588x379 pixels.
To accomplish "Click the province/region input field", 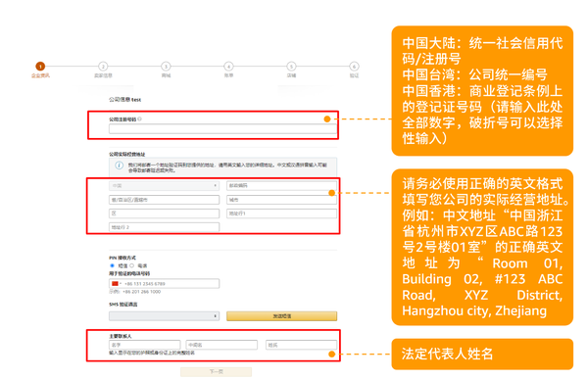I will coord(164,200).
